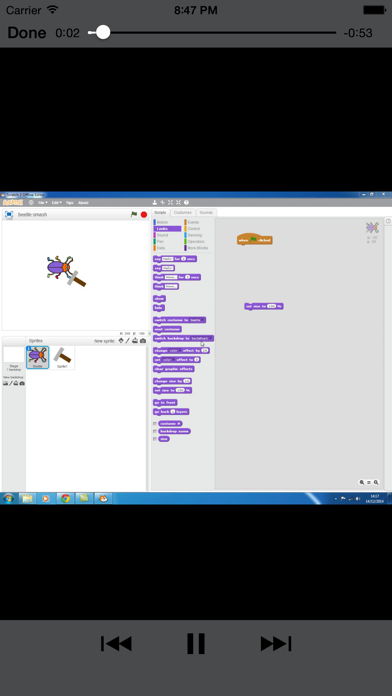This screenshot has width=392, height=696.
Task: Choose new sprite from library
Action: 121,341
